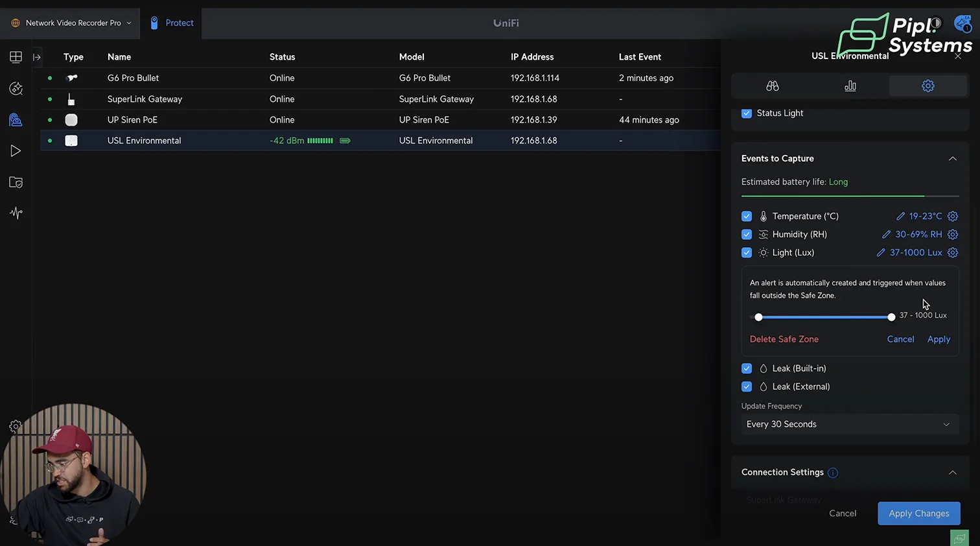This screenshot has height=546, width=980.
Task: Sort by the Last Event column header
Action: tap(640, 57)
